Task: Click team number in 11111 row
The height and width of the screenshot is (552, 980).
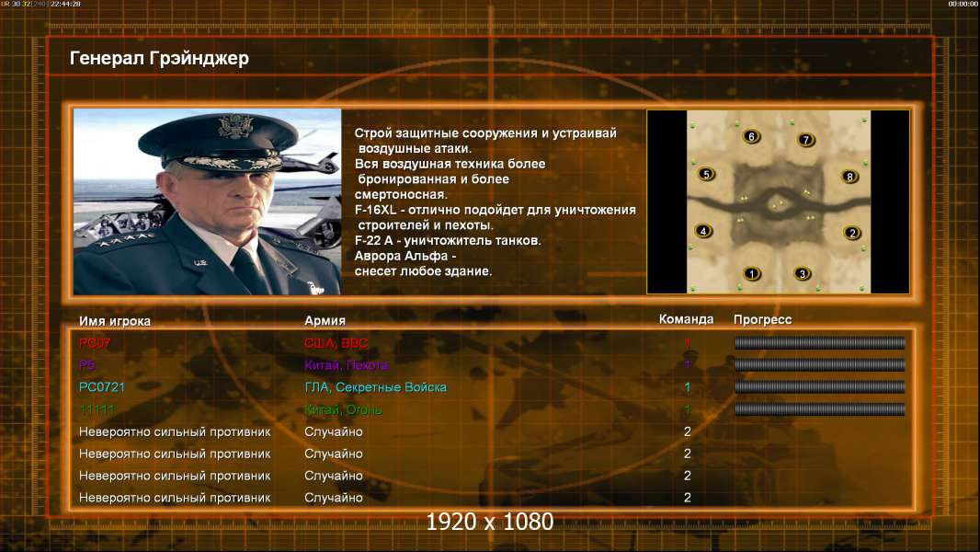Action: point(688,409)
